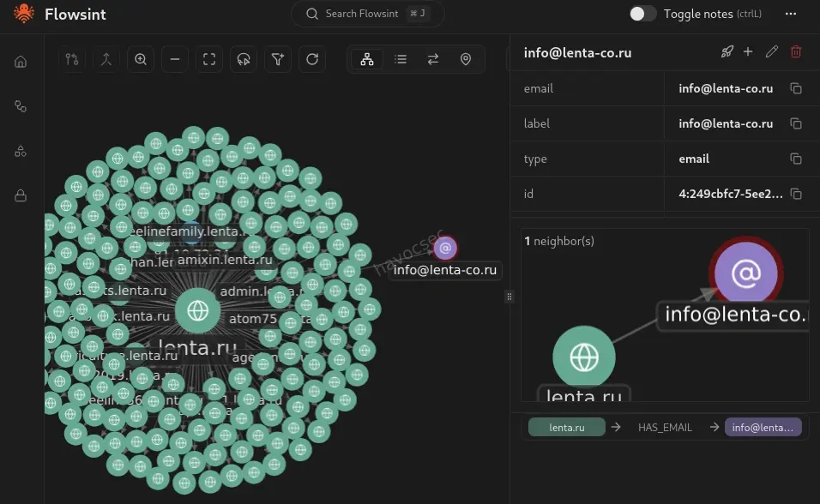This screenshot has width=820, height=504.
Task: Select the graph view mode icon
Action: click(366, 59)
